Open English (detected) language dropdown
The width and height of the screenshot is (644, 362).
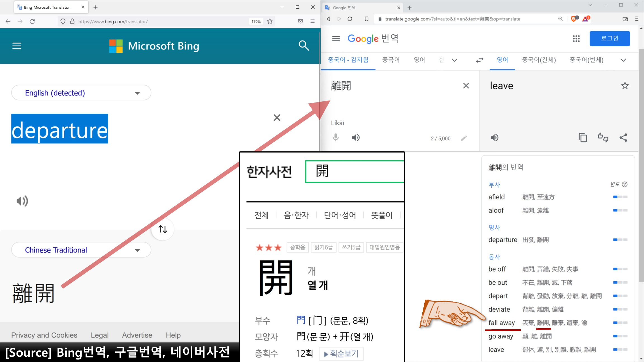[81, 93]
